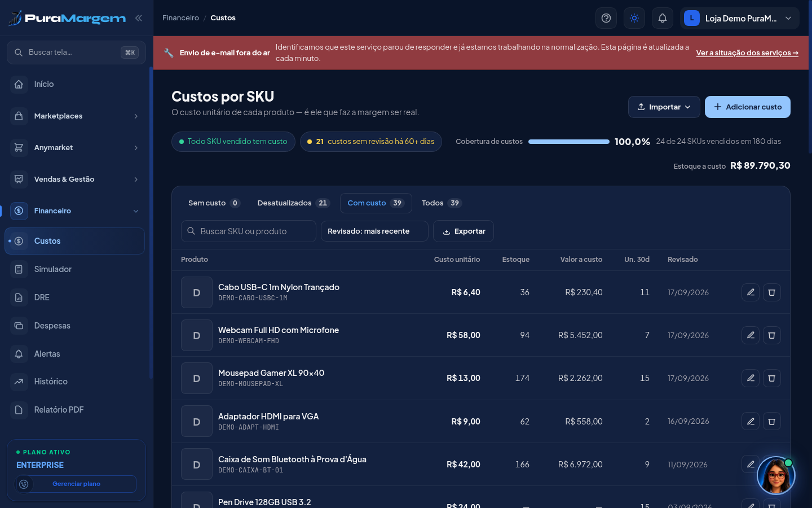Expand Vendas & Gestão menu
The height and width of the screenshot is (508, 812).
click(76, 179)
